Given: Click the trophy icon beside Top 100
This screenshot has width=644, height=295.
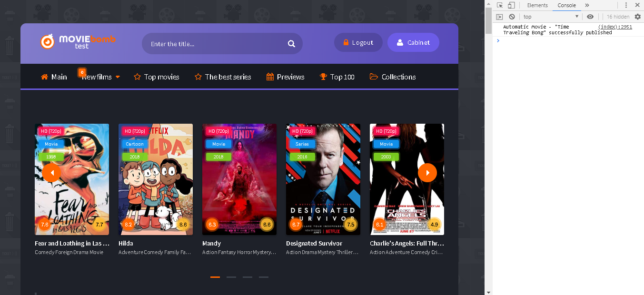Looking at the screenshot, I should click(x=323, y=77).
